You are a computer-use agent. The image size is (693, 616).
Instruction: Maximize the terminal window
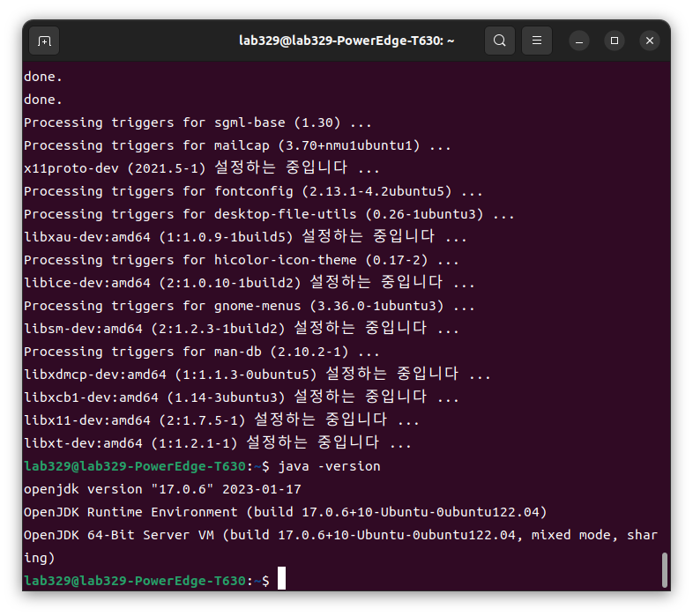point(615,41)
